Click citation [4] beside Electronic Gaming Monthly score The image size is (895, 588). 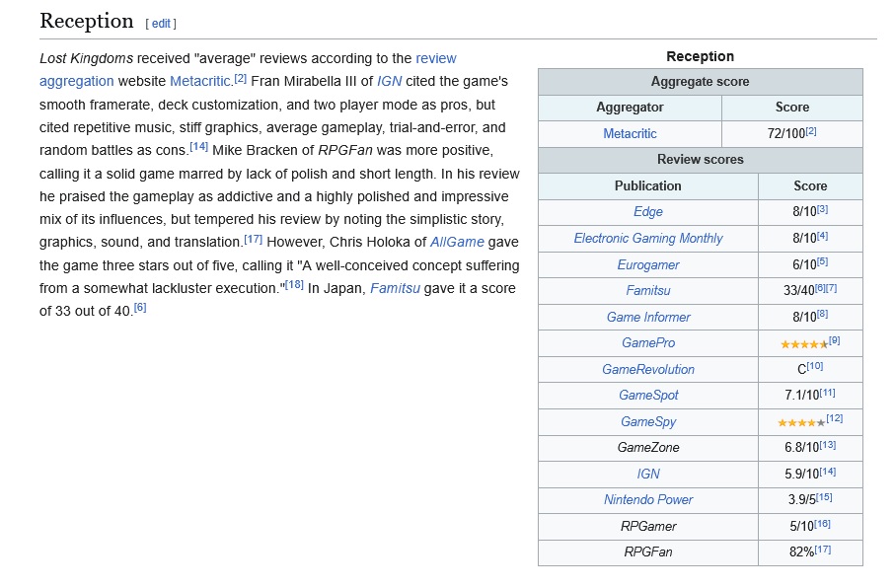coord(822,236)
